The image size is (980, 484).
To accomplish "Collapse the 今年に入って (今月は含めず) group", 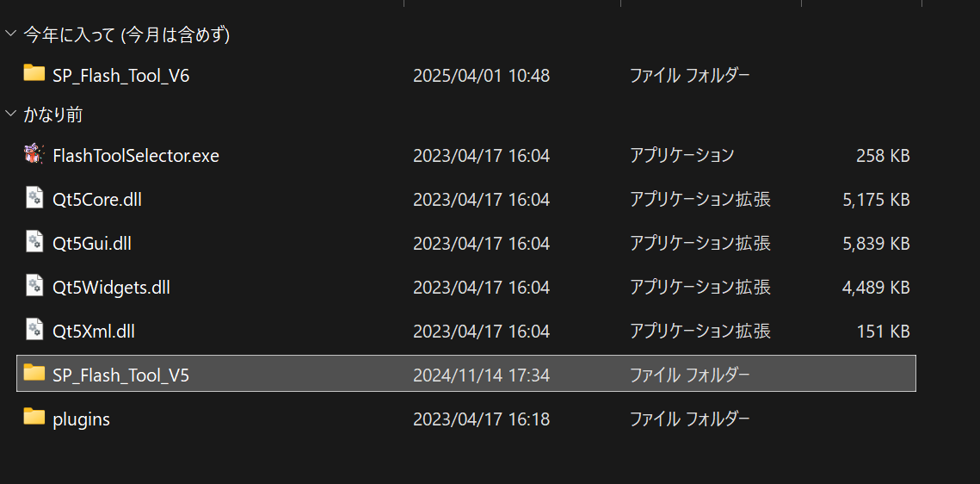I will coord(10,34).
